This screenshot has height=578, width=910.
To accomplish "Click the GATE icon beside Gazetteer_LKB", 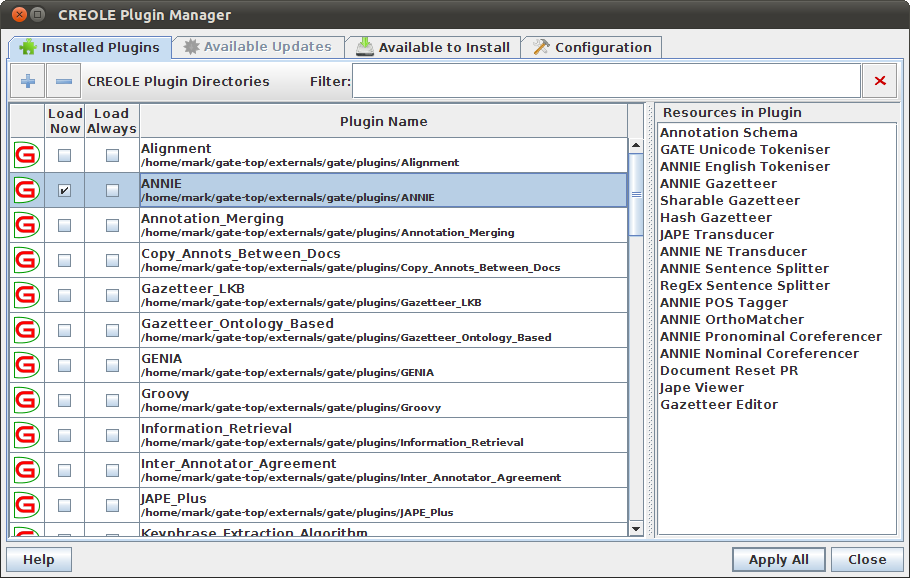I will (x=27, y=295).
